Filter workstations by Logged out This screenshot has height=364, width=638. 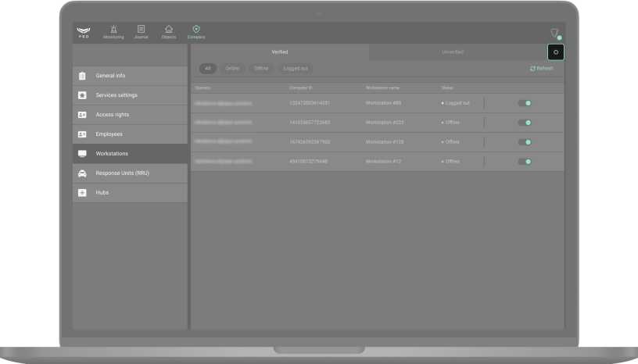[296, 69]
